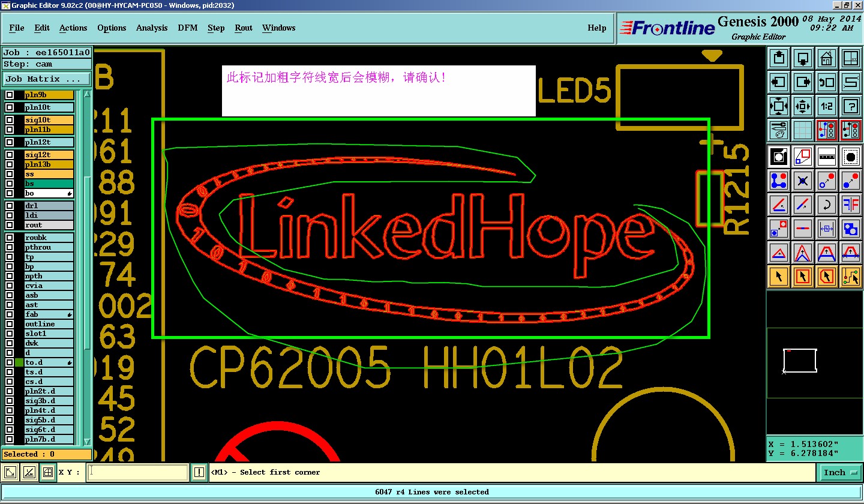
Task: Click the previous view undo-zoom icon
Action: [827, 82]
